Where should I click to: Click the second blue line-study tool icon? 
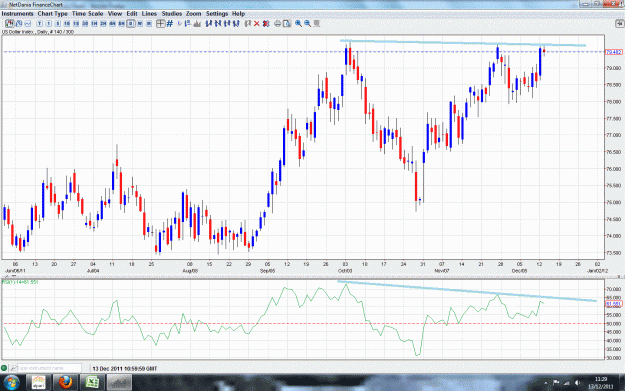click(217, 24)
